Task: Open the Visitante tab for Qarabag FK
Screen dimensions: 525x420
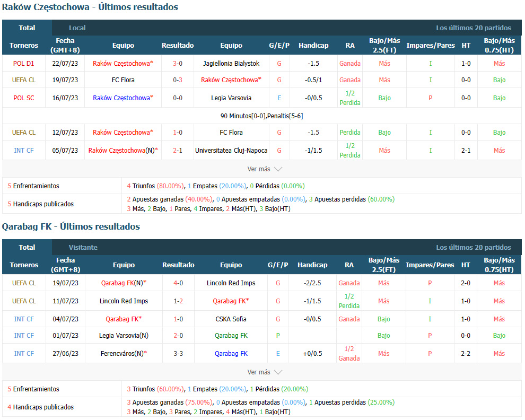Action: point(83,247)
